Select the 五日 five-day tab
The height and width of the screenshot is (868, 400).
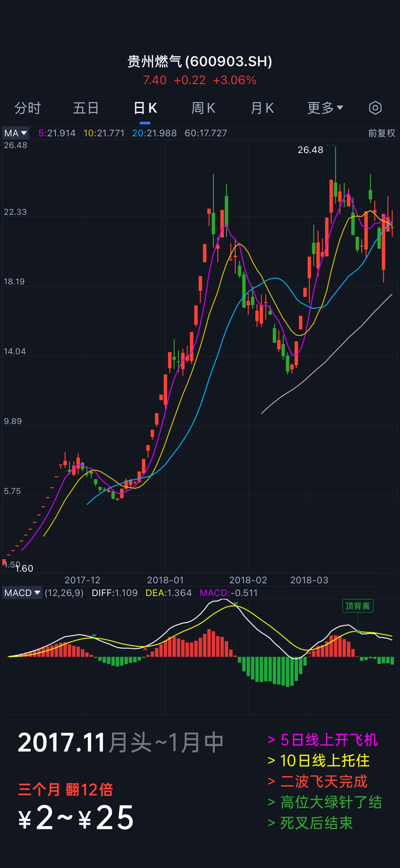[x=86, y=108]
